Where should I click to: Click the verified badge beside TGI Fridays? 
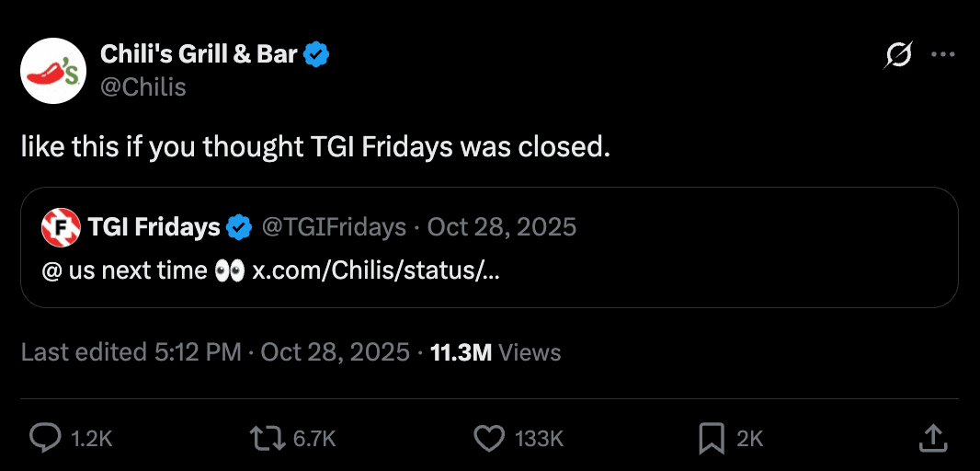coord(240,227)
